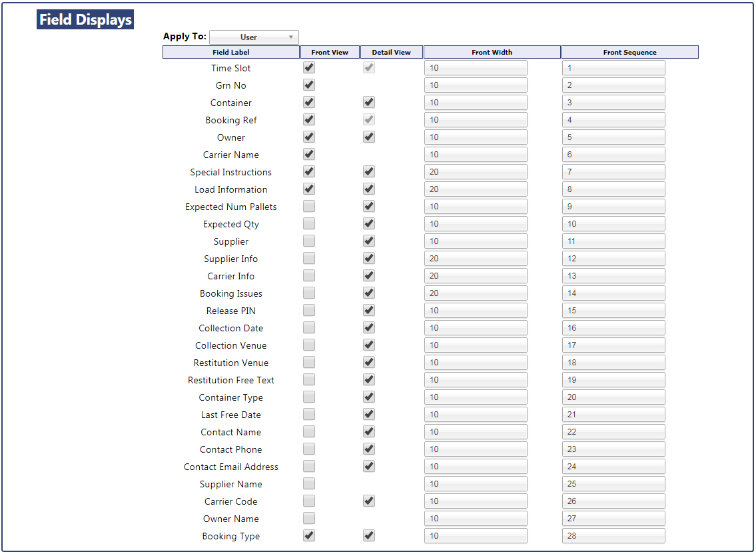Image resolution: width=756 pixels, height=554 pixels.
Task: Click the Carrier Code field label
Action: tap(231, 501)
